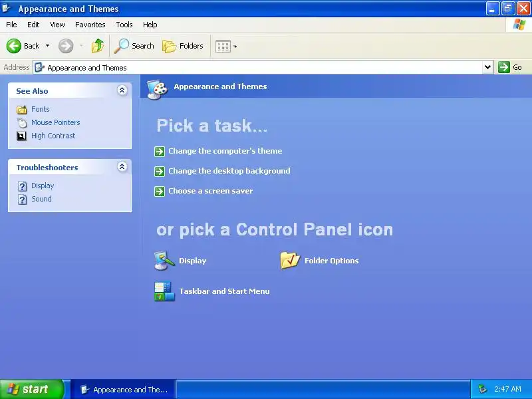
Task: Open the Tools menu
Action: 124,25
